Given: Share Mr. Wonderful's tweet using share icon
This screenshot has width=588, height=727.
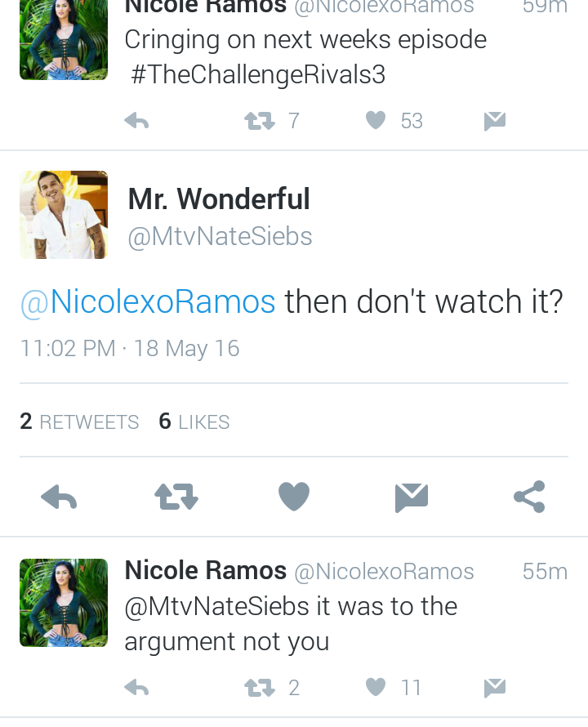Looking at the screenshot, I should tap(529, 497).
